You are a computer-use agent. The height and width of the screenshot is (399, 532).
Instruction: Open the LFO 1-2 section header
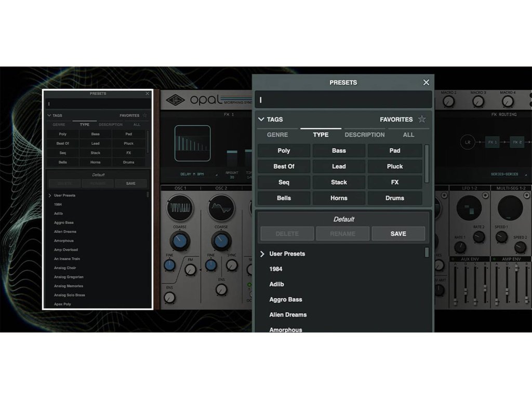[x=469, y=188]
